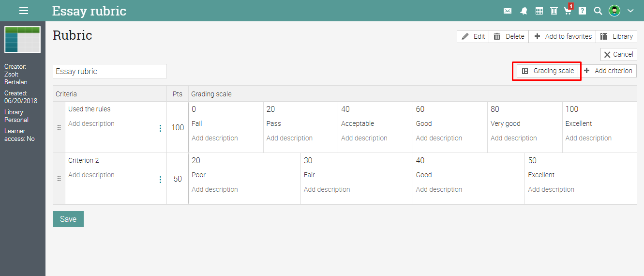Open the hamburger navigation menu

coord(24,11)
